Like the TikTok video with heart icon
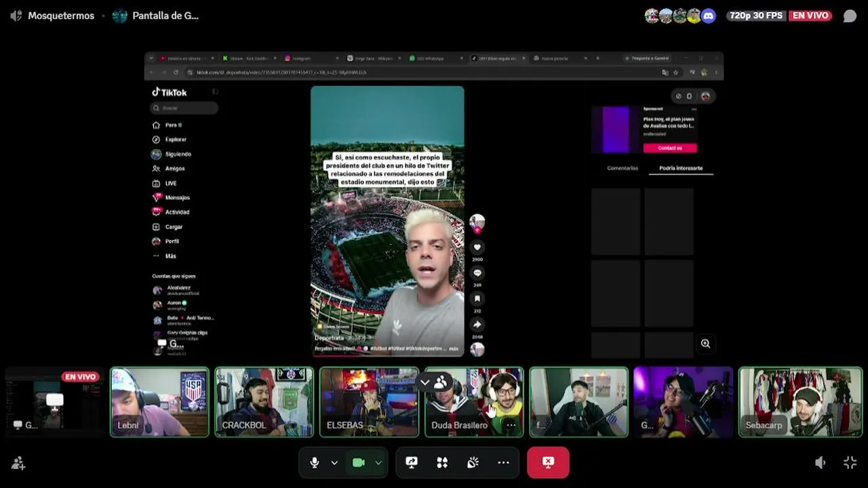The width and height of the screenshot is (868, 488). point(477,247)
